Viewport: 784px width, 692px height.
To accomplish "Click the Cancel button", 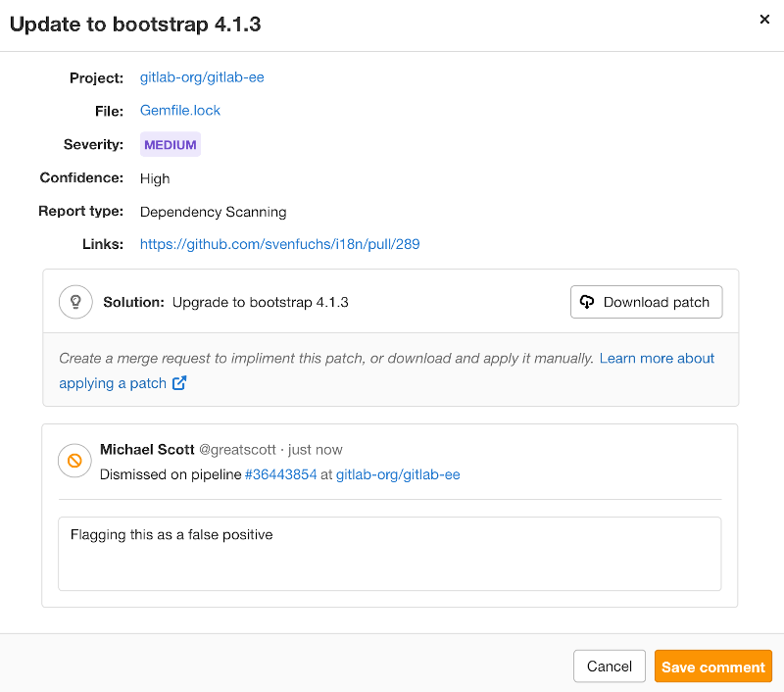I will [609, 666].
